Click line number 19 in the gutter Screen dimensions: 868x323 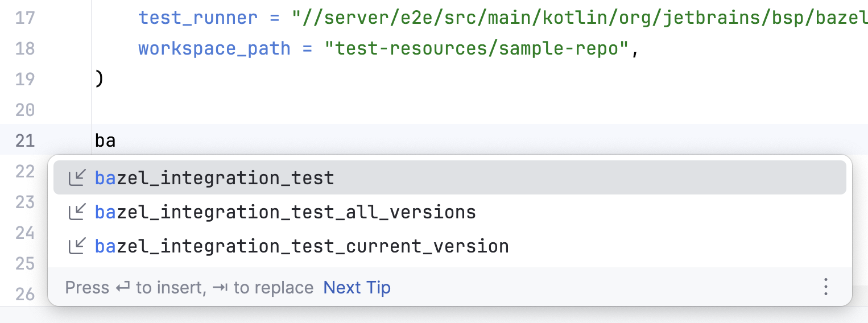click(x=26, y=79)
